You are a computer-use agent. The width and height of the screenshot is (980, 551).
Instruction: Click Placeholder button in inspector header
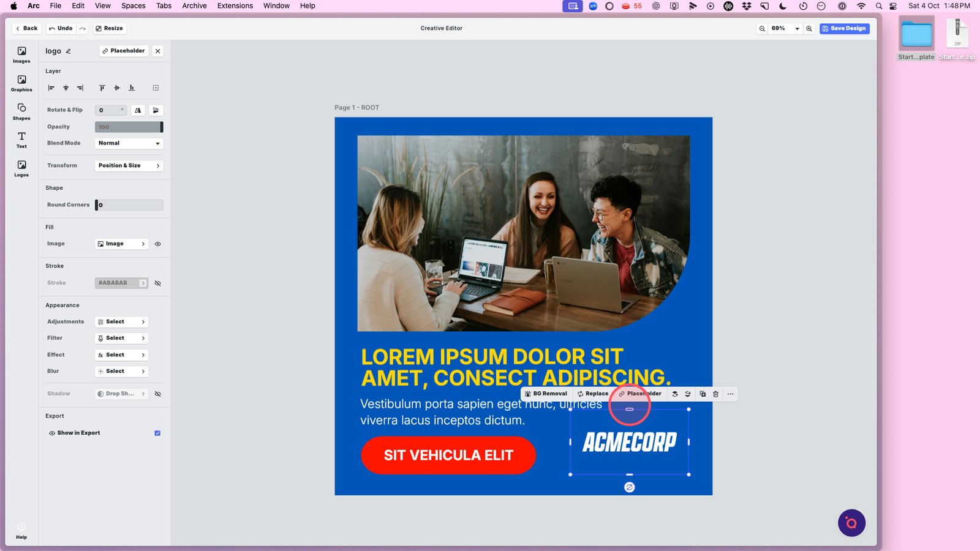(x=124, y=51)
